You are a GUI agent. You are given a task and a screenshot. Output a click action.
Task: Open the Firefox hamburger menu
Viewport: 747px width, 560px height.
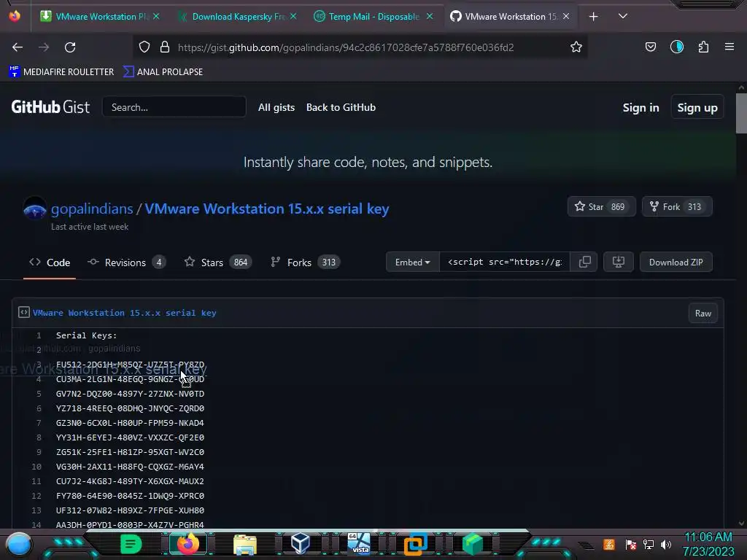tap(729, 47)
